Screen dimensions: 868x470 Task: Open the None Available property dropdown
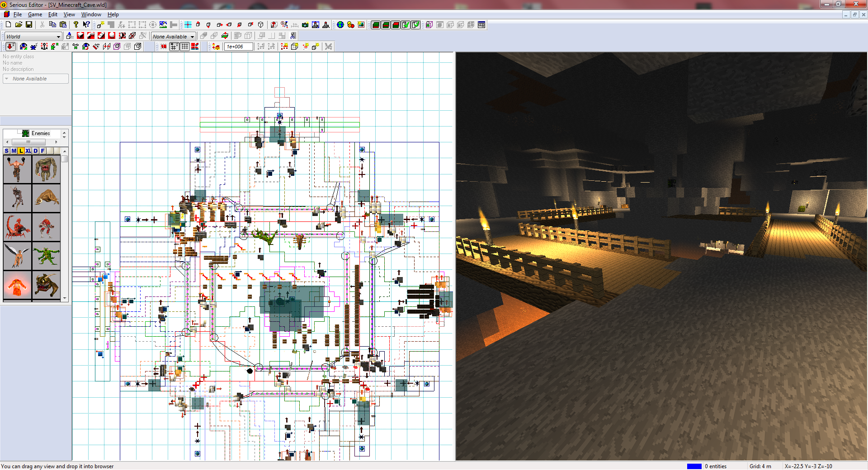[36, 79]
